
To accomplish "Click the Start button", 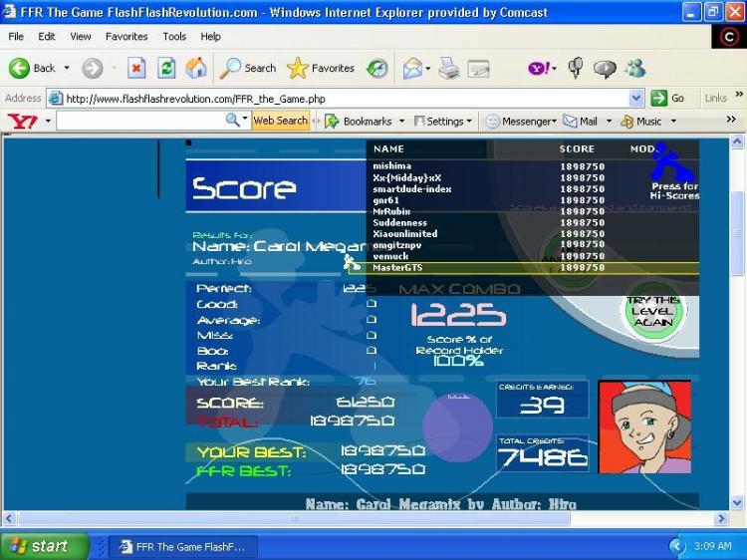I will click(45, 546).
